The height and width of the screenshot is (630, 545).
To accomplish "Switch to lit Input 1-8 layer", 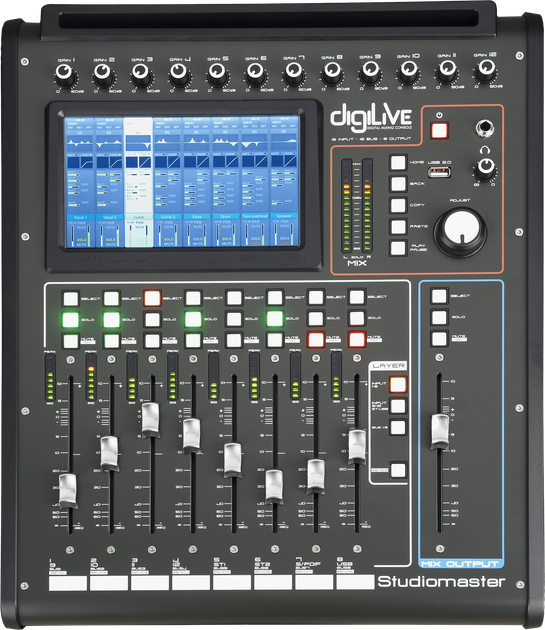I will (397, 385).
